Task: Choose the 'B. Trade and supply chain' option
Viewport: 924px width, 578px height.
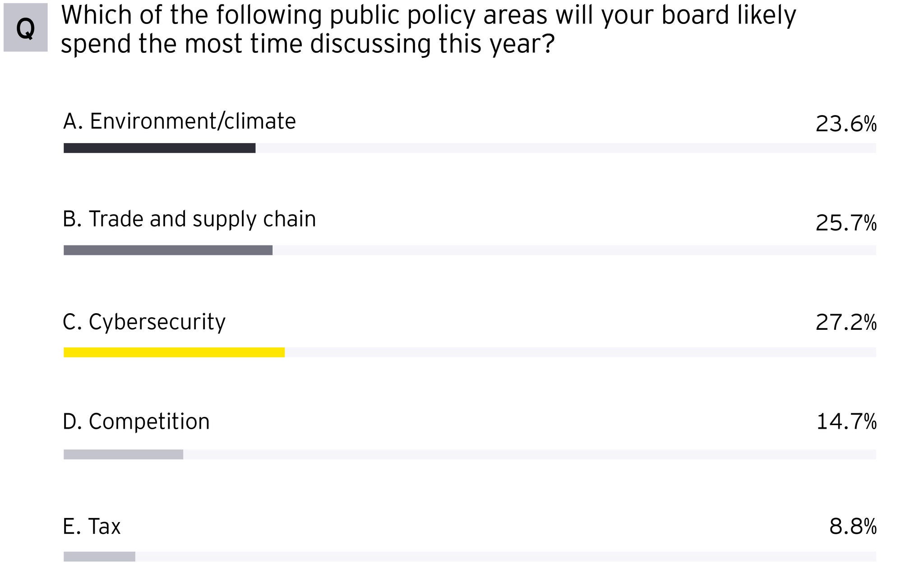Action: (189, 219)
